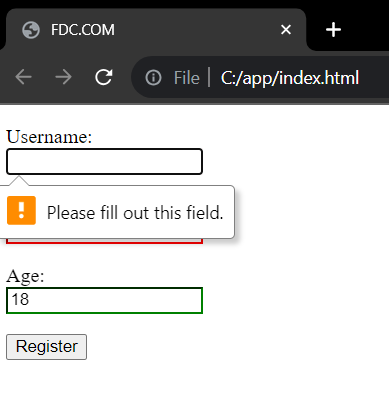389x398 pixels.
Task: Open a new tab with the plus icon
Action: [333, 30]
